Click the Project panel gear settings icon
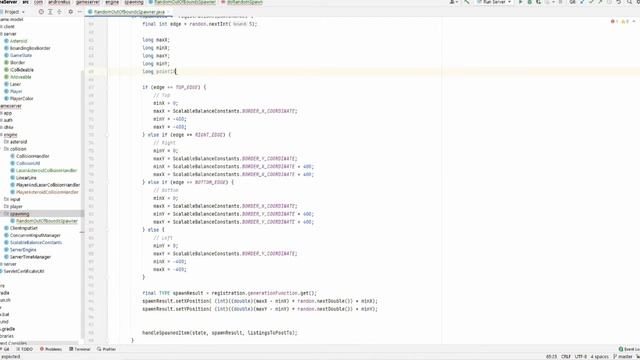The width and height of the screenshot is (640, 360). 71,12
